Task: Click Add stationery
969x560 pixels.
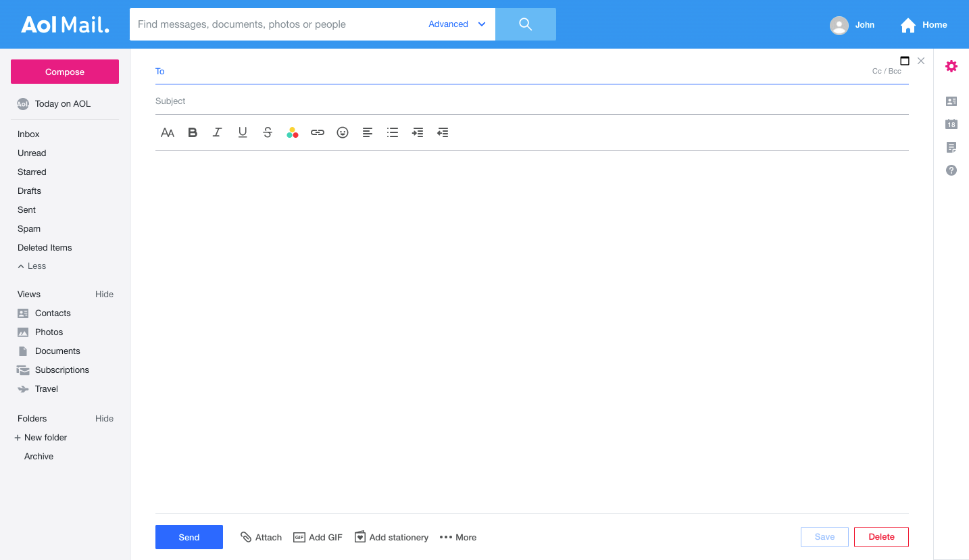Action: [391, 537]
